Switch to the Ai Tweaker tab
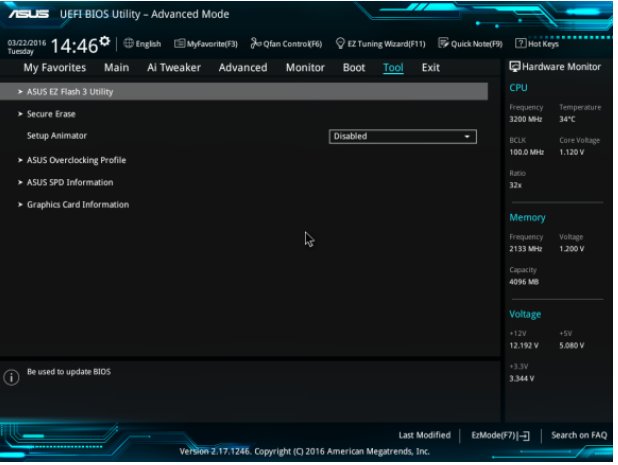 173,68
